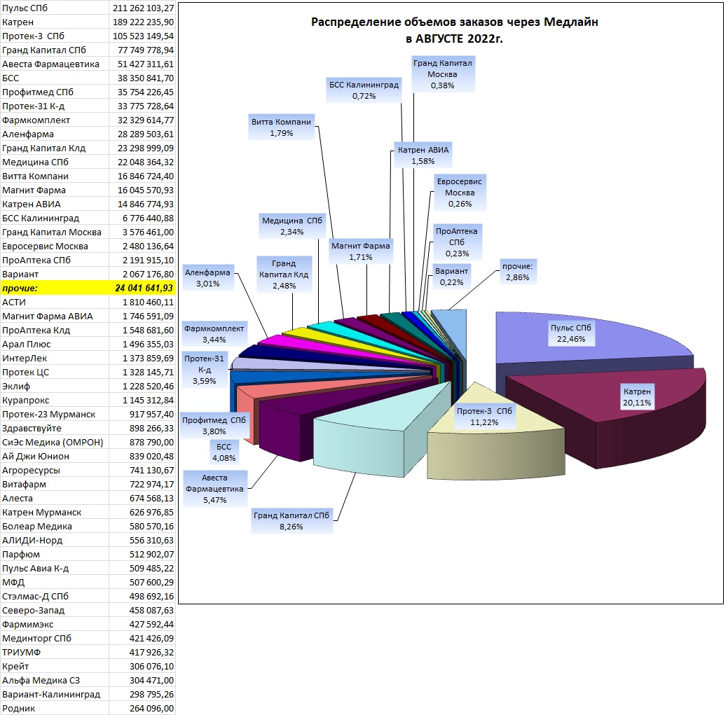Click the БСС Калининград 0,72% label
The image size is (728, 715).
tap(364, 90)
